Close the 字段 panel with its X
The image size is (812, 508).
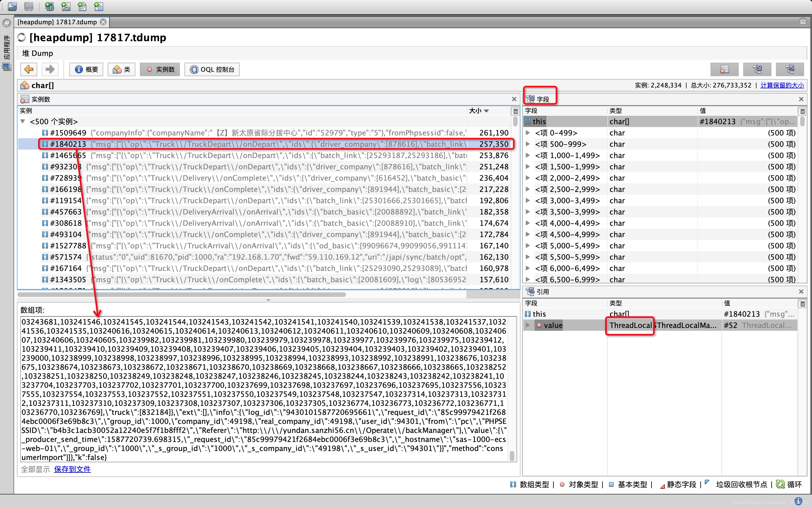[x=801, y=99]
